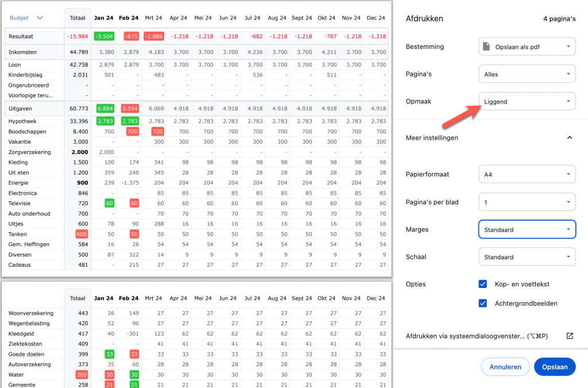The height and width of the screenshot is (388, 588).
Task: Click green Jan 24 Resultaat cell
Action: [x=104, y=36]
